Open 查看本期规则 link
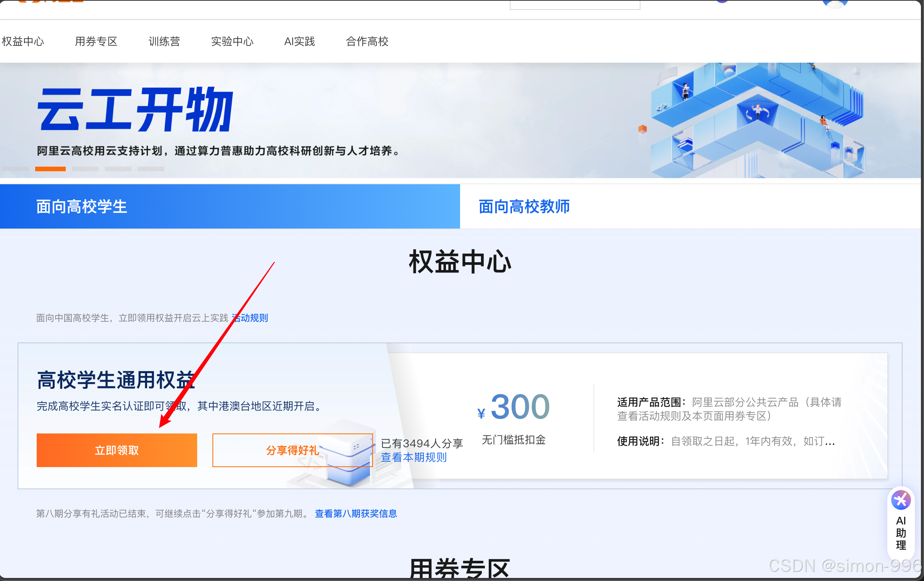Image resolution: width=924 pixels, height=581 pixels. click(x=413, y=457)
